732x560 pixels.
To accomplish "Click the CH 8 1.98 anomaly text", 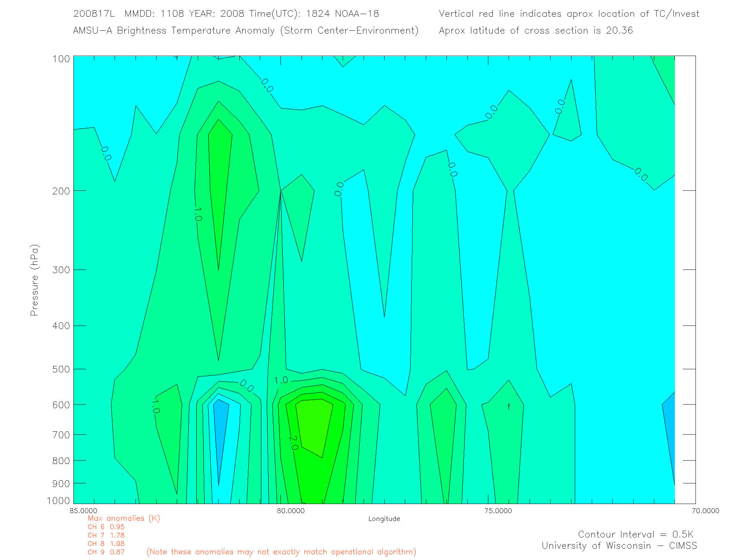I will (x=106, y=544).
